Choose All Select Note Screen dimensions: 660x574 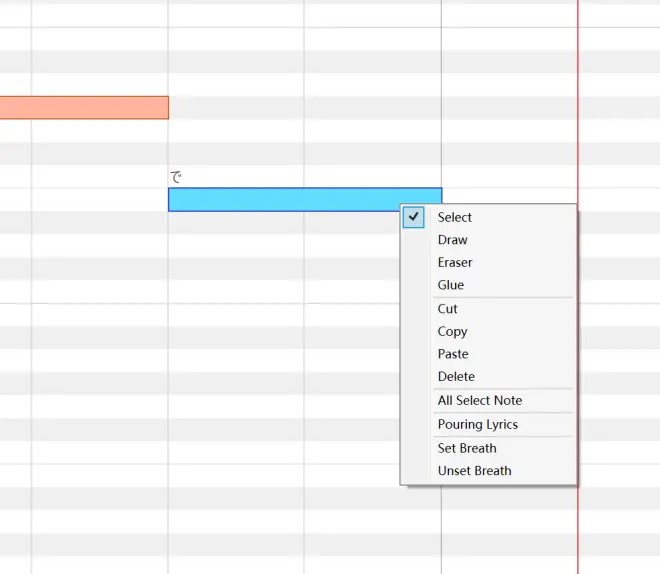pyautogui.click(x=488, y=401)
